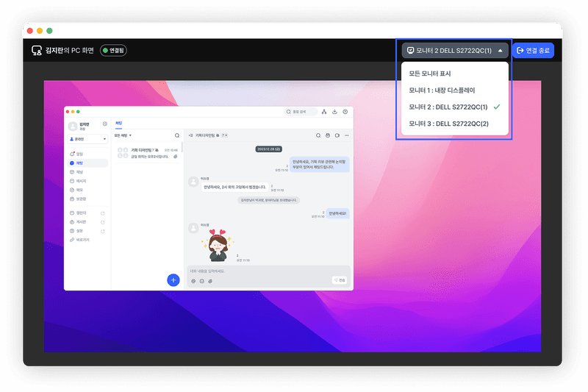Expand the 모든 채팅 filter dropdown

coord(123,135)
